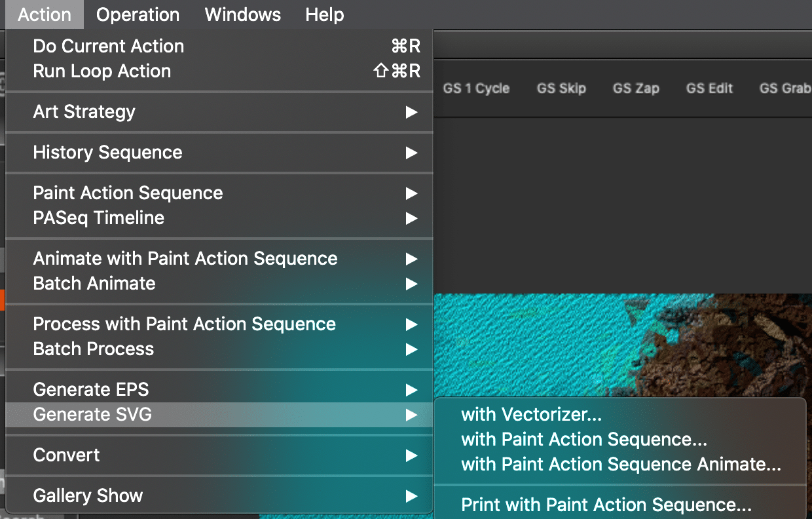
Task: Open the Operation menu
Action: tap(138, 14)
